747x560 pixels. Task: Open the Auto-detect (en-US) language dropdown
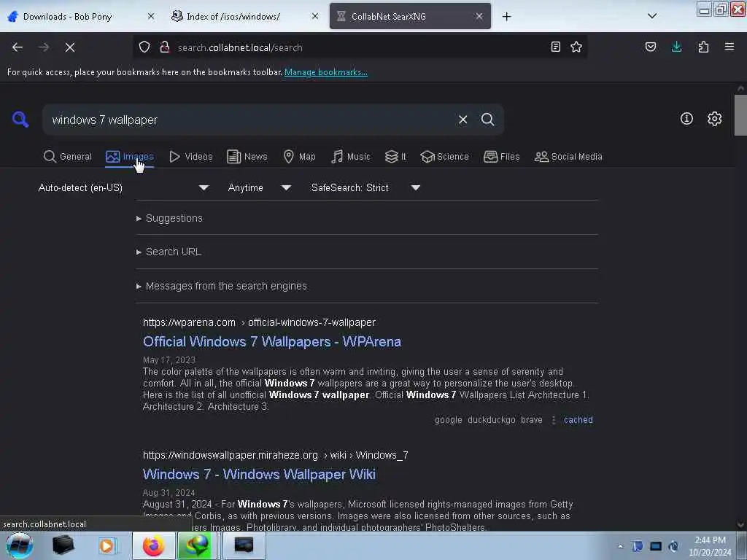pos(123,187)
